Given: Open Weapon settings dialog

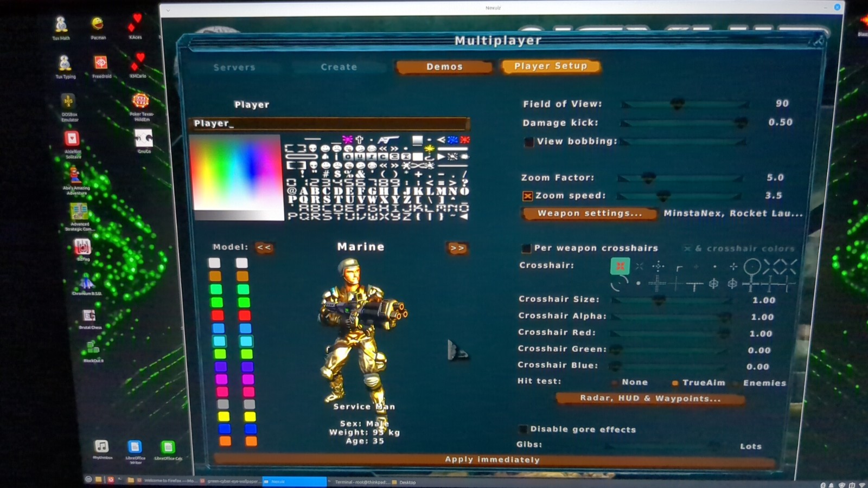Looking at the screenshot, I should coord(590,213).
